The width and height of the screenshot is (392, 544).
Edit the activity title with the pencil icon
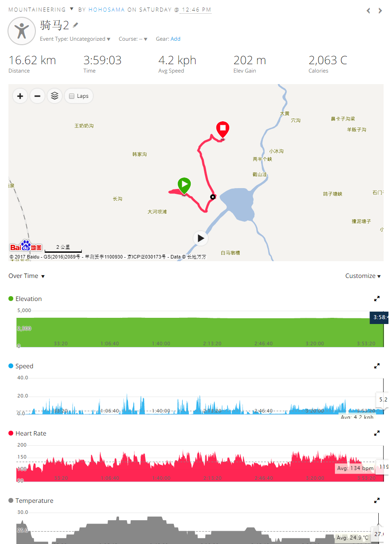click(76, 25)
